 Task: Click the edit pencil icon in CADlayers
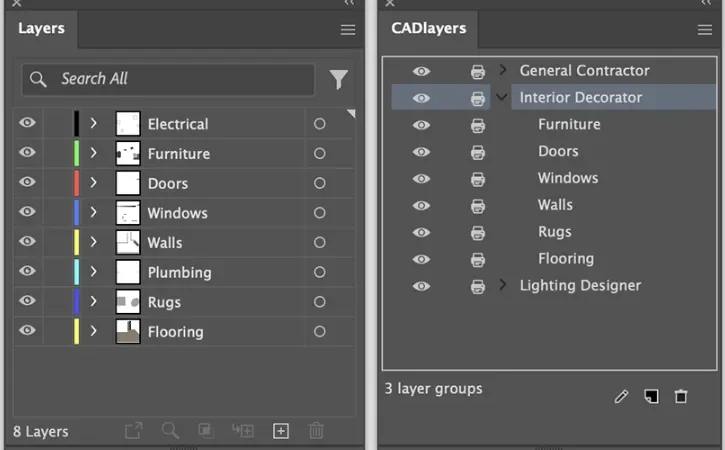click(621, 396)
